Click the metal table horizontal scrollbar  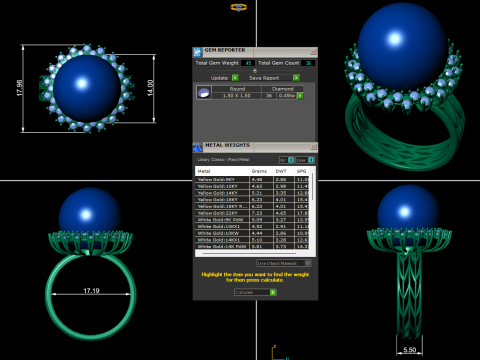point(248,254)
